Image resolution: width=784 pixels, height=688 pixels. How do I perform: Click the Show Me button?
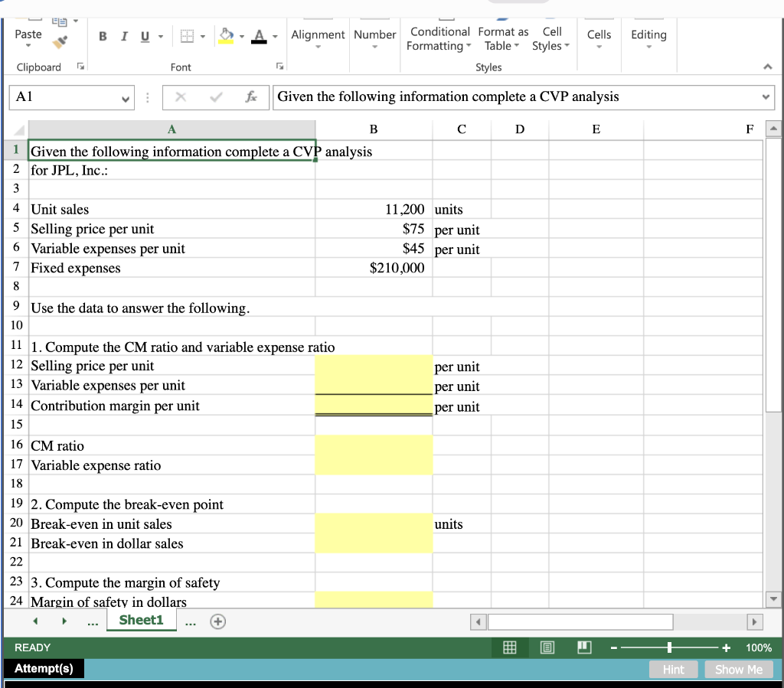click(x=738, y=669)
